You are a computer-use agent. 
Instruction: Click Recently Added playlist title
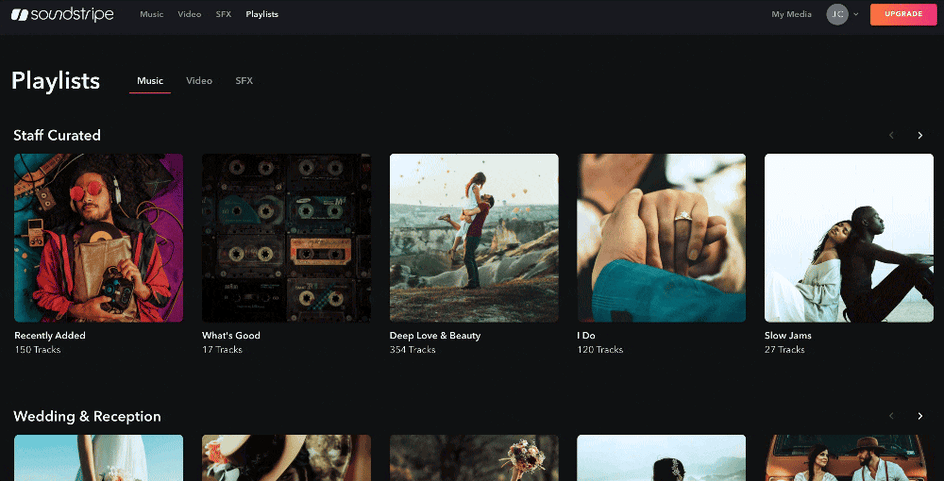click(50, 335)
